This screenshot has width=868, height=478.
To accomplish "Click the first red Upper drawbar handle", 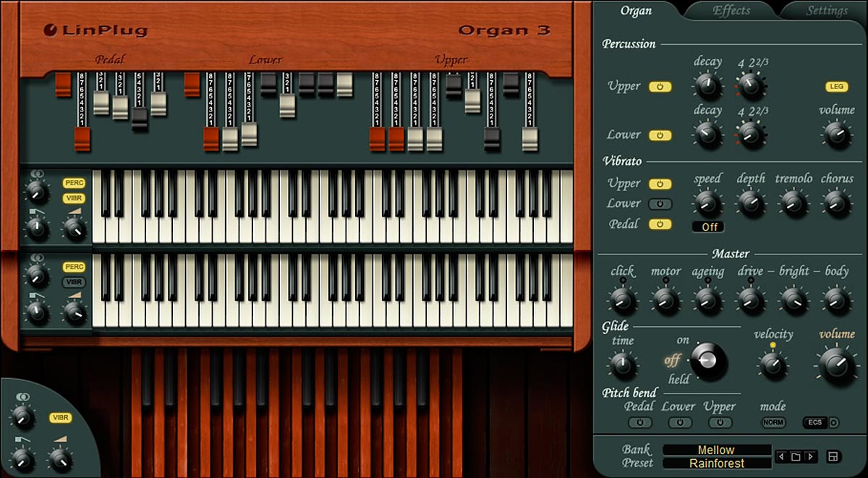I will pyautogui.click(x=378, y=139).
